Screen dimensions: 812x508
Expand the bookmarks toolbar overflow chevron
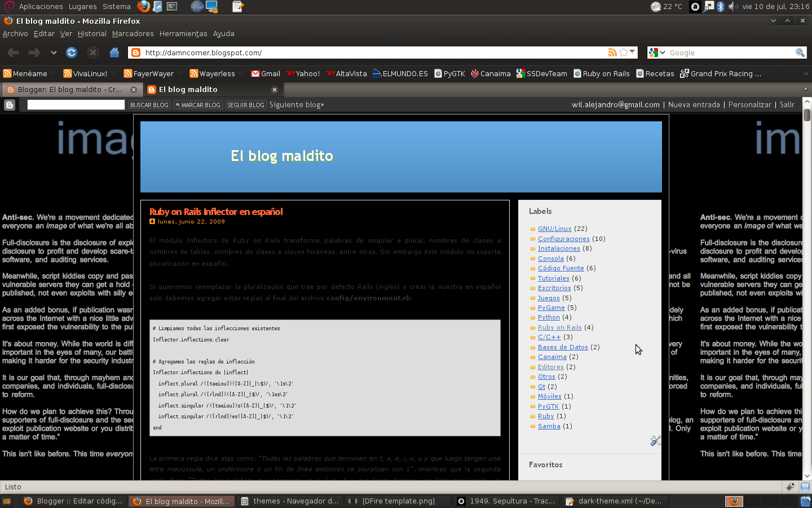point(806,73)
